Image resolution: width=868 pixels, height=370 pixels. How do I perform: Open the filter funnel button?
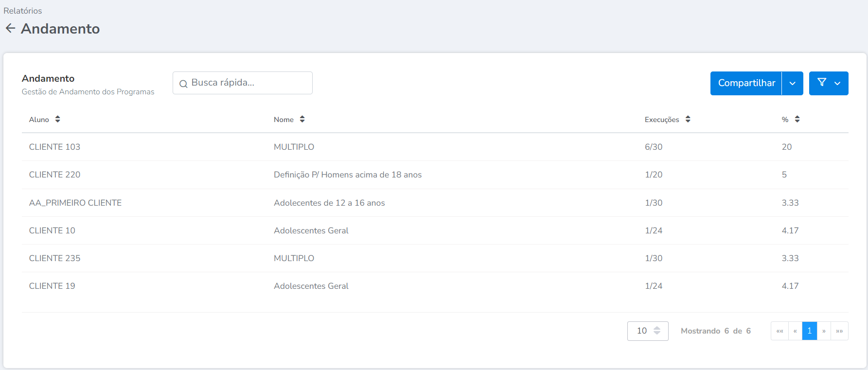click(x=828, y=83)
